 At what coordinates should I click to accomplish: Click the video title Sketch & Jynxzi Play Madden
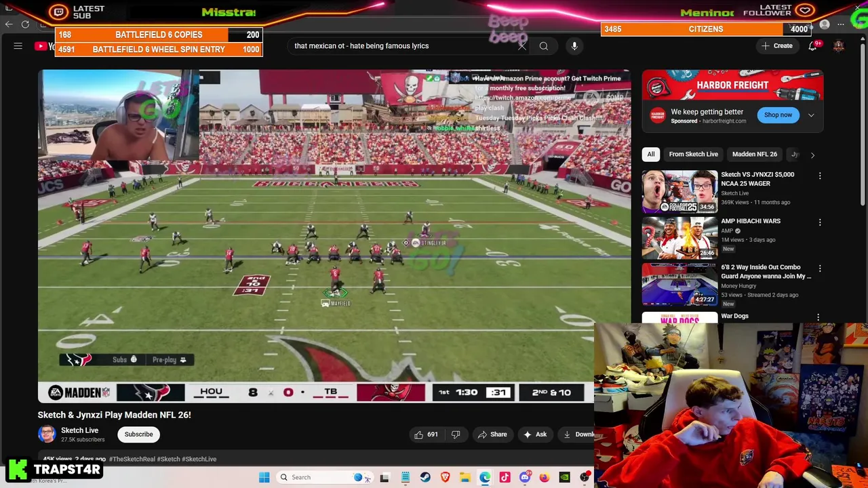click(115, 415)
